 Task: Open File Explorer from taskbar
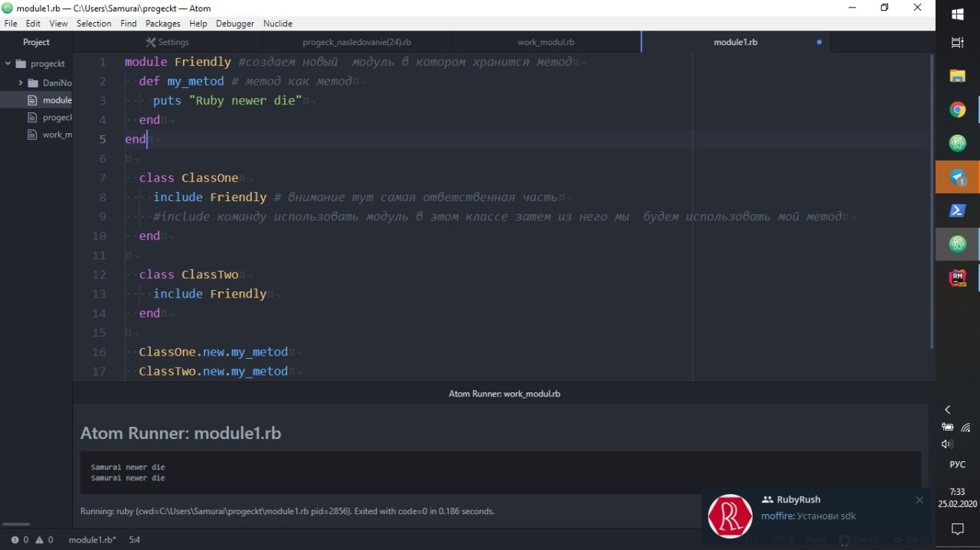click(x=957, y=76)
